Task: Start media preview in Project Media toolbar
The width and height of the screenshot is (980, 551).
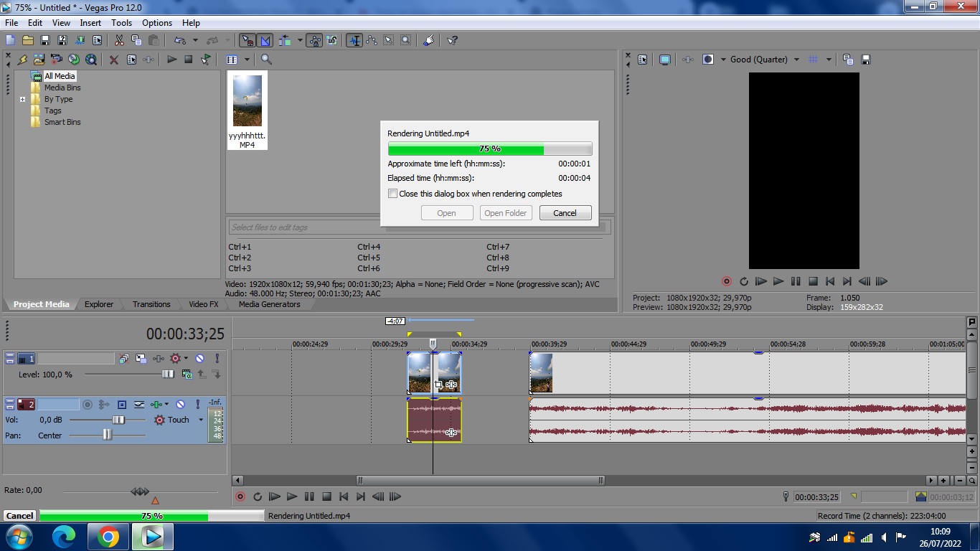Action: (x=172, y=60)
